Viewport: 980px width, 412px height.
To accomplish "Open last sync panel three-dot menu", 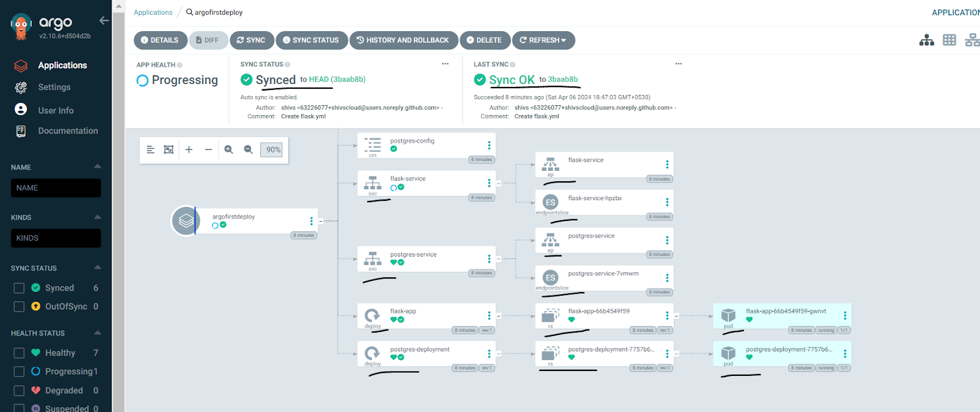I will 679,64.
